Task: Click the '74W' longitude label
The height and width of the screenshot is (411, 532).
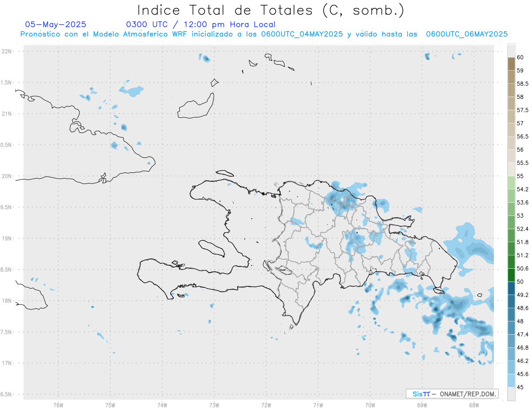Action: (x=162, y=405)
